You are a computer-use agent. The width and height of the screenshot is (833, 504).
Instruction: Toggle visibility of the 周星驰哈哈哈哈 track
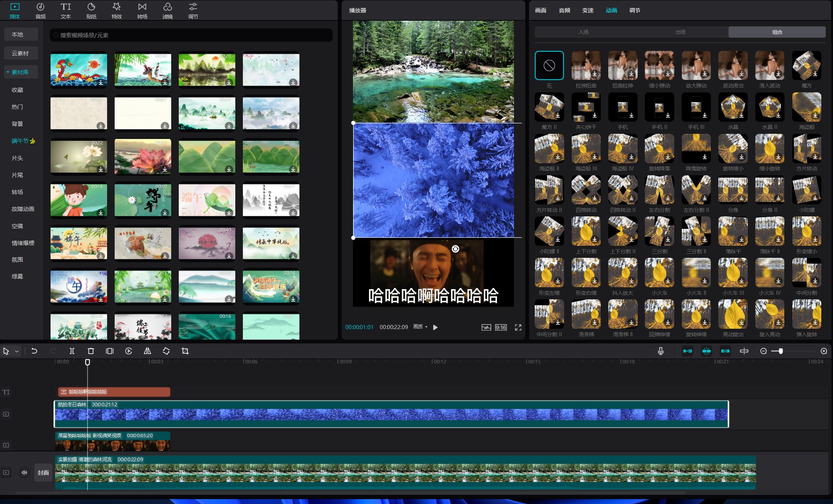tap(6, 445)
